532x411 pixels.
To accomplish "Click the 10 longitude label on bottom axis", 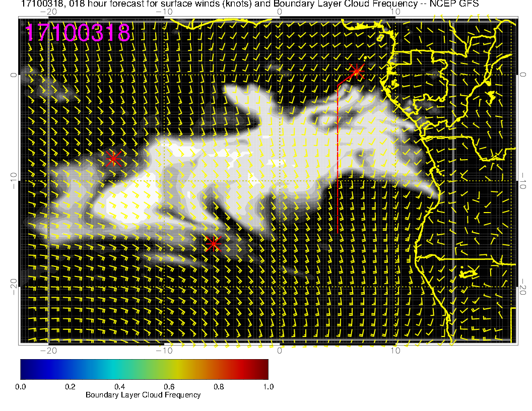I will pyautogui.click(x=395, y=351).
